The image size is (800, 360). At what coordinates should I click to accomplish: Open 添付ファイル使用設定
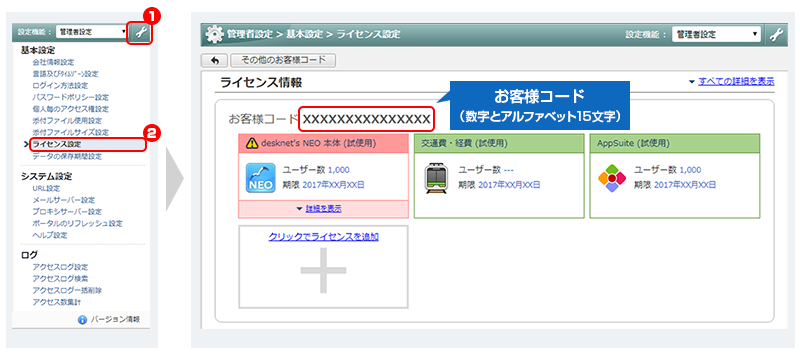[x=66, y=121]
